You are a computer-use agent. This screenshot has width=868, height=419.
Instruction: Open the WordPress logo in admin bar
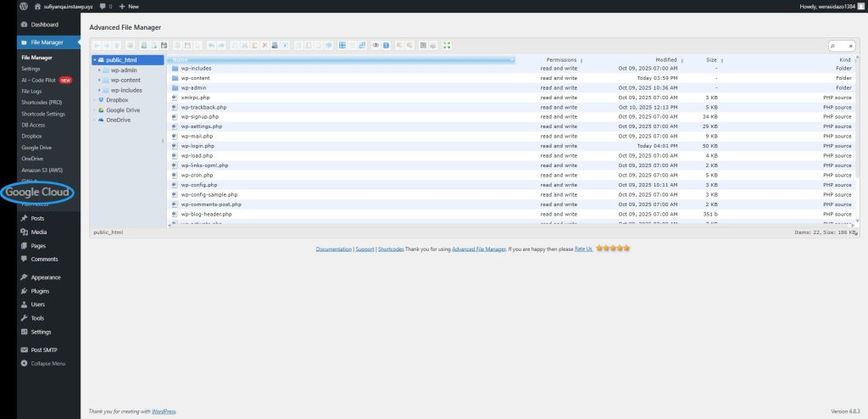(x=24, y=6)
